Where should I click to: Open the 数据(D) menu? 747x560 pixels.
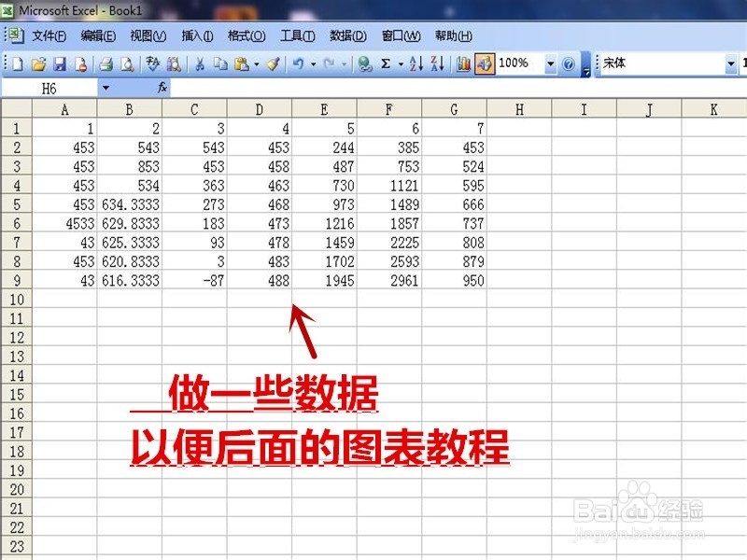[346, 35]
